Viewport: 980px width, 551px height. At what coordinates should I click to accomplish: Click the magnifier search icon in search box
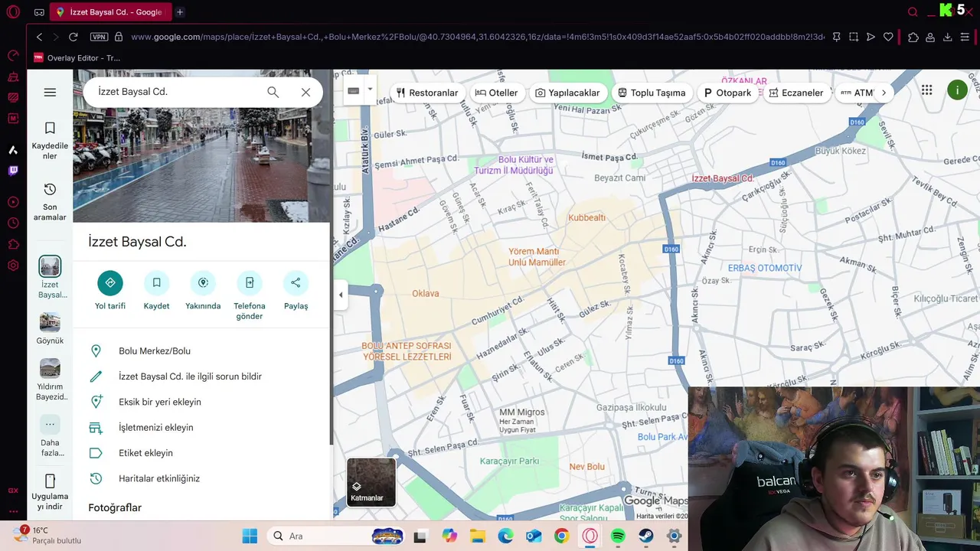click(273, 92)
